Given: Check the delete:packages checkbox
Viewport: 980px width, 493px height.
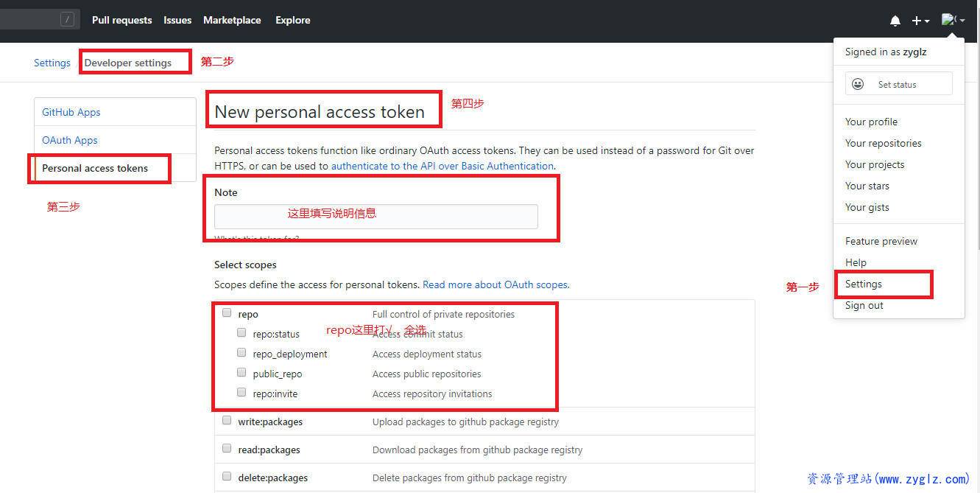Looking at the screenshot, I should pos(227,476).
